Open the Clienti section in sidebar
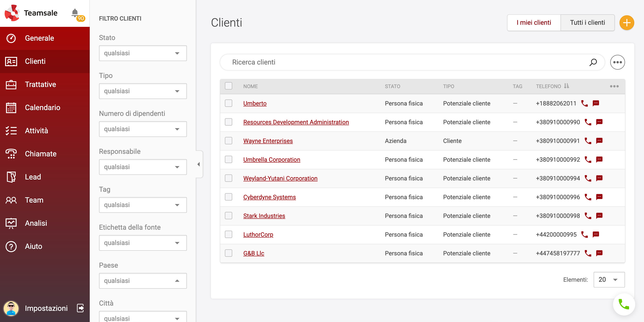The height and width of the screenshot is (322, 644). (35, 61)
